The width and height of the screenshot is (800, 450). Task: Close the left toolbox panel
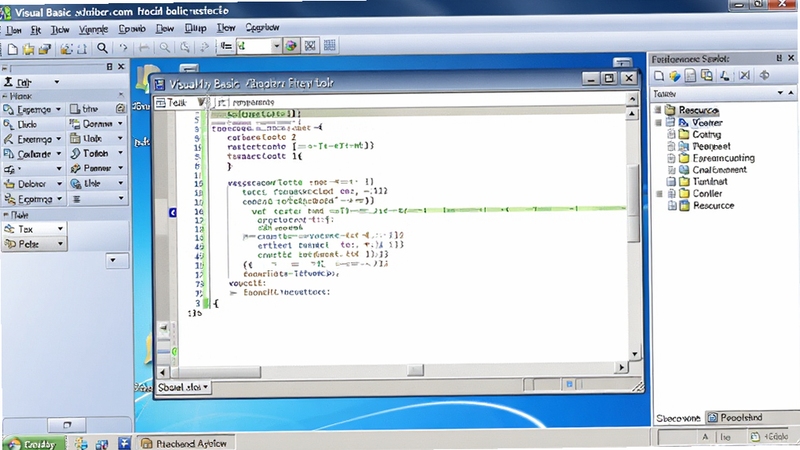coord(121,66)
